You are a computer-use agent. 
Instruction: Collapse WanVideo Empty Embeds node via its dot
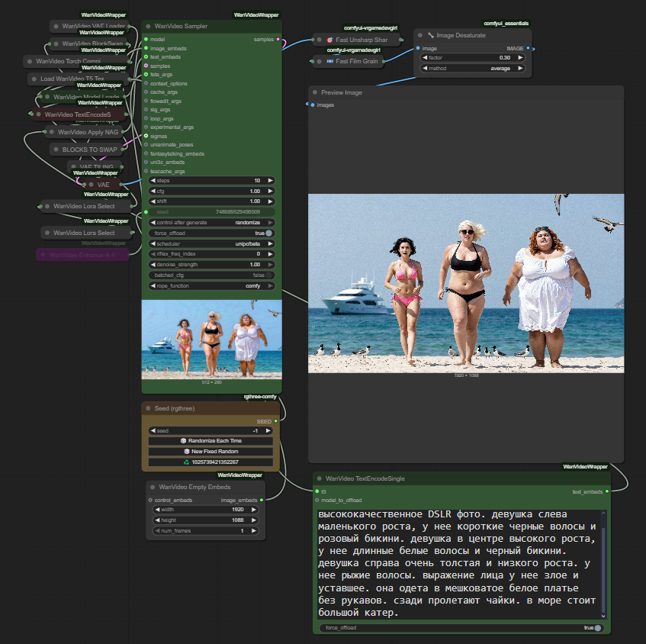[x=153, y=487]
